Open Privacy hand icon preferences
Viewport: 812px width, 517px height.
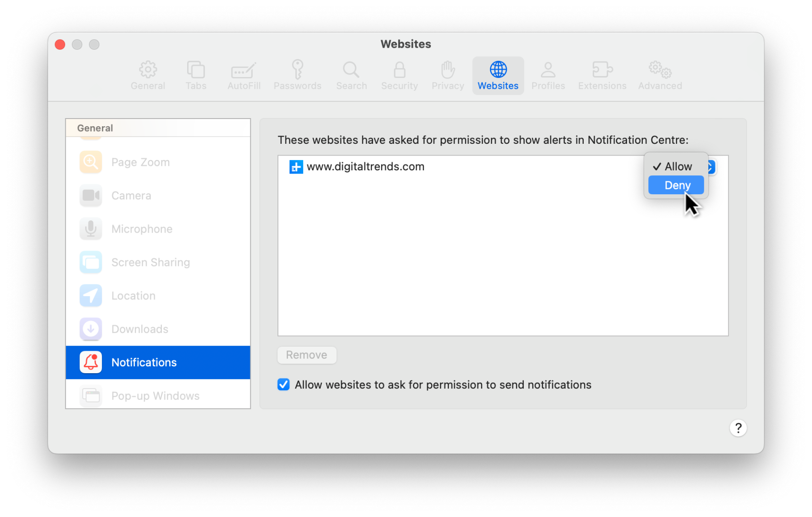(x=448, y=75)
